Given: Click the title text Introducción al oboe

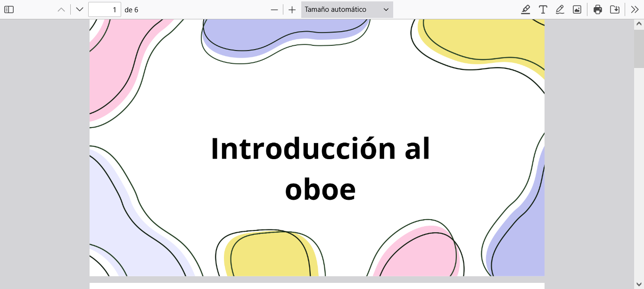Looking at the screenshot, I should [x=320, y=168].
